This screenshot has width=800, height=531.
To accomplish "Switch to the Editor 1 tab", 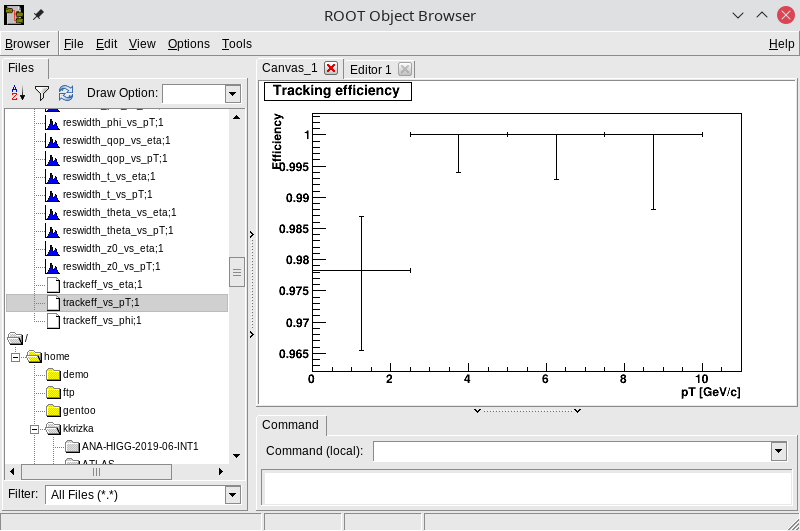I will 371,69.
